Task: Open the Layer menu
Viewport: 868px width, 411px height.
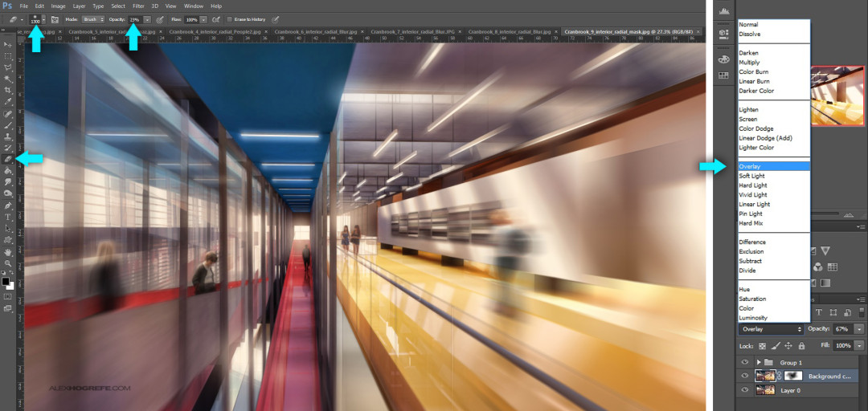Action: point(79,6)
